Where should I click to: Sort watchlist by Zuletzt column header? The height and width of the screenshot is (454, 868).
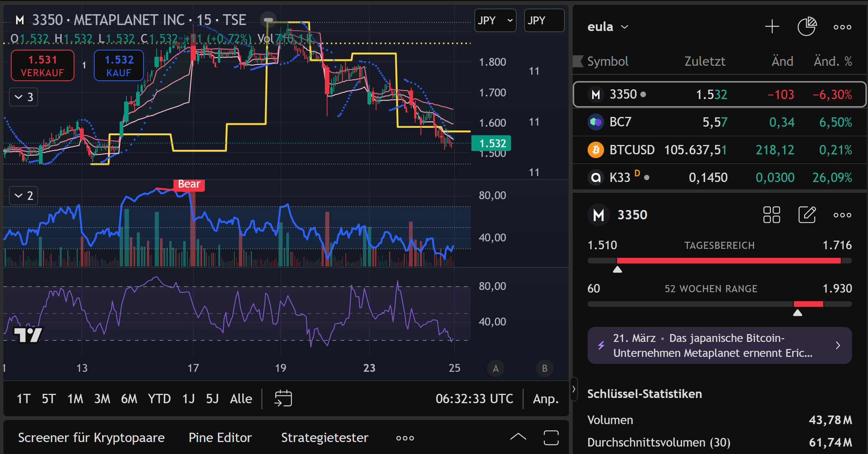click(x=705, y=61)
